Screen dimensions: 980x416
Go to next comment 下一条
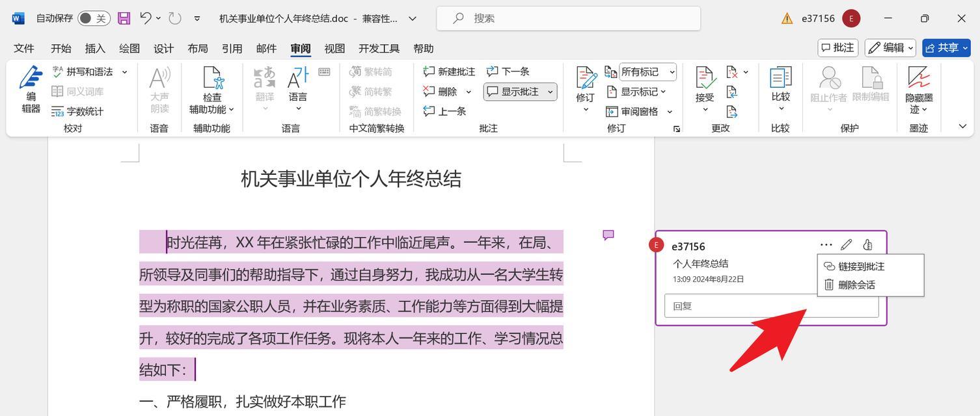(x=508, y=71)
